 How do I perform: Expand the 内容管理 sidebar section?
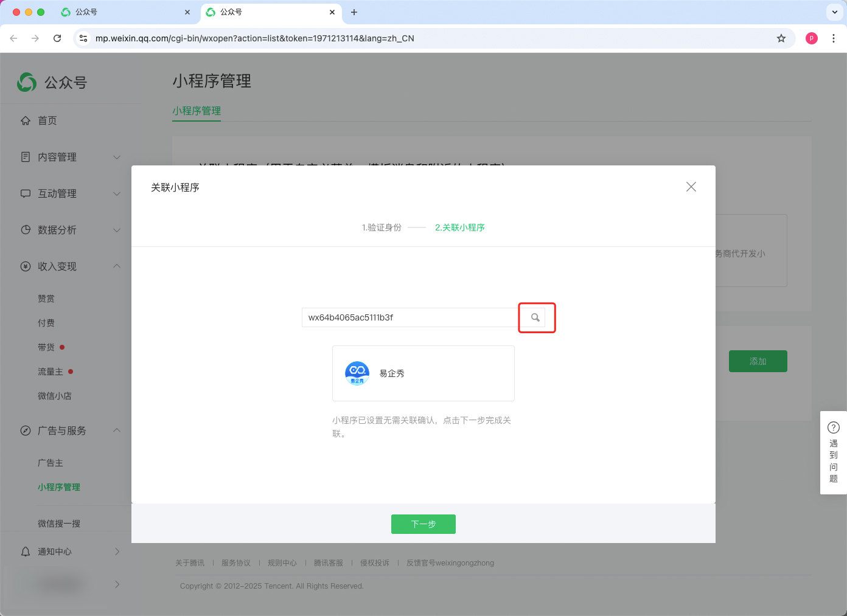pos(117,157)
